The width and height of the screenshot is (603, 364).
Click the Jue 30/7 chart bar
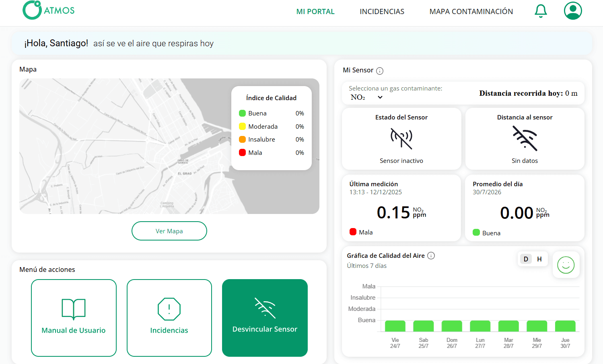[565, 326]
